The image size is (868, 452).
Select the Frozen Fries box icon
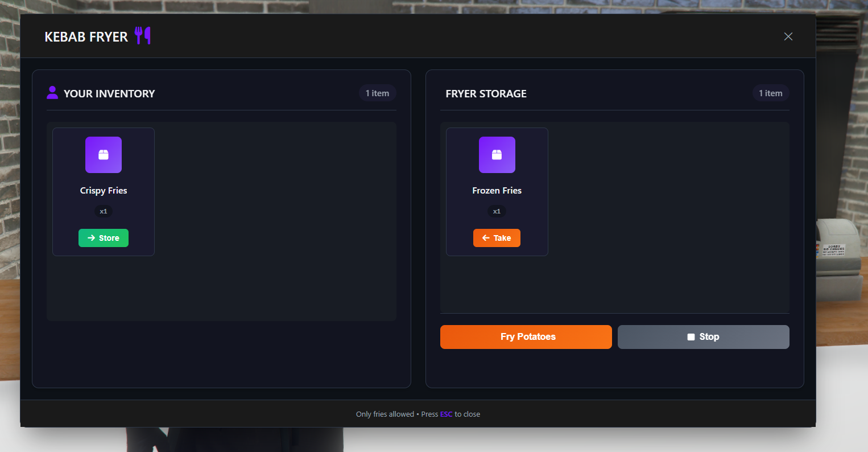click(497, 155)
